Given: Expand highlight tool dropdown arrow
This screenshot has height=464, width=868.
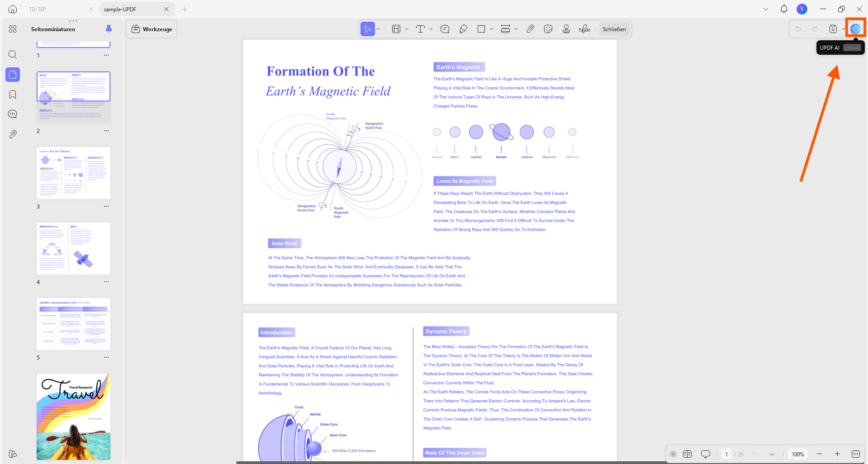Looking at the screenshot, I should click(x=407, y=29).
